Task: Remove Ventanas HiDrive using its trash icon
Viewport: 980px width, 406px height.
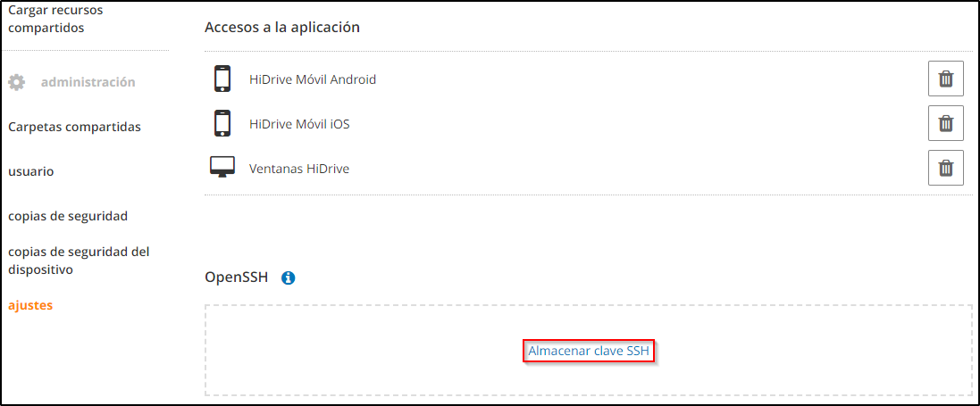Action: click(x=945, y=167)
